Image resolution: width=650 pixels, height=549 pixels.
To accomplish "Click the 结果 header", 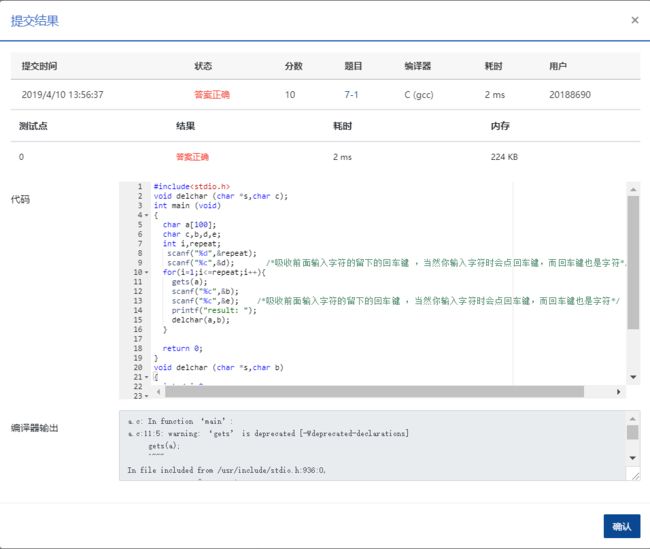I will 185,126.
